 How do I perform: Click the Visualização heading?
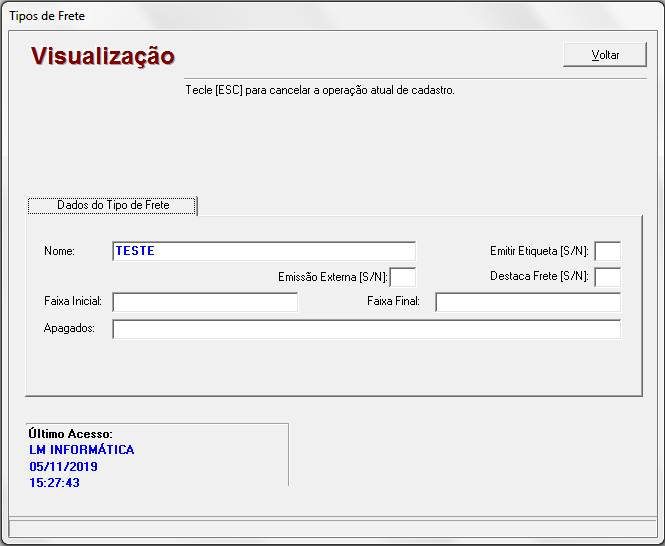click(102, 56)
